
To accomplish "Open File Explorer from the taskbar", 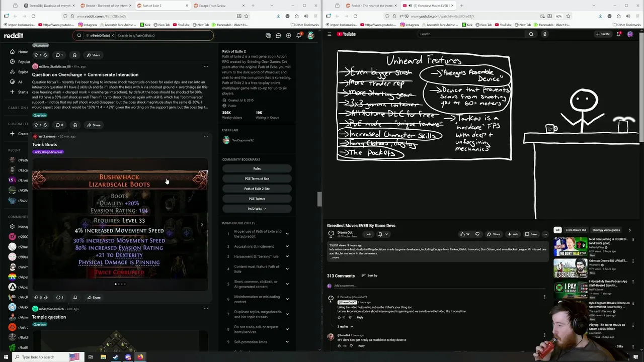I will [103, 357].
